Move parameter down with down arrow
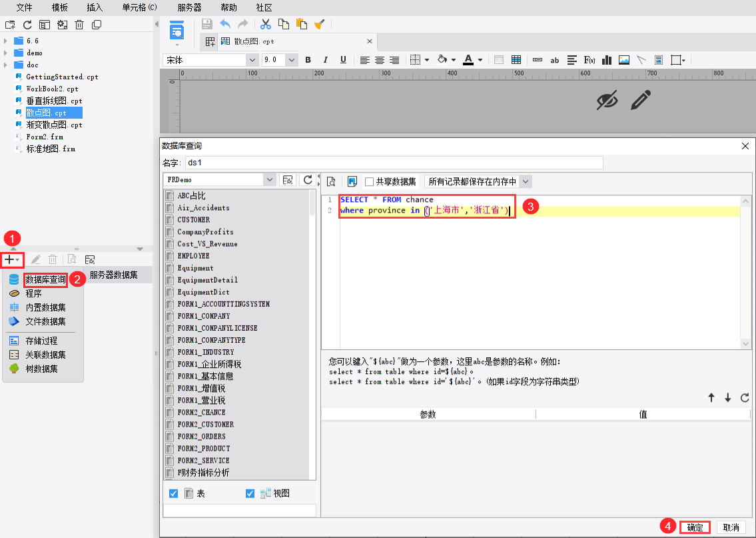Screen dimensions: 756x538 (x=727, y=397)
